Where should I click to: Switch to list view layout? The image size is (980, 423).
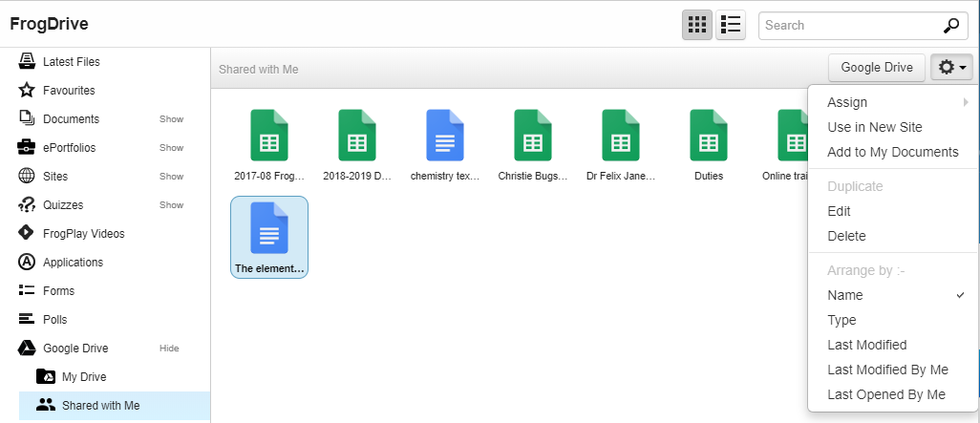(731, 26)
